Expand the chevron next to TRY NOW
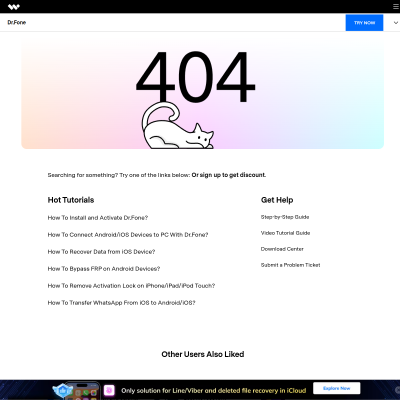400x400 pixels. pyautogui.click(x=396, y=23)
